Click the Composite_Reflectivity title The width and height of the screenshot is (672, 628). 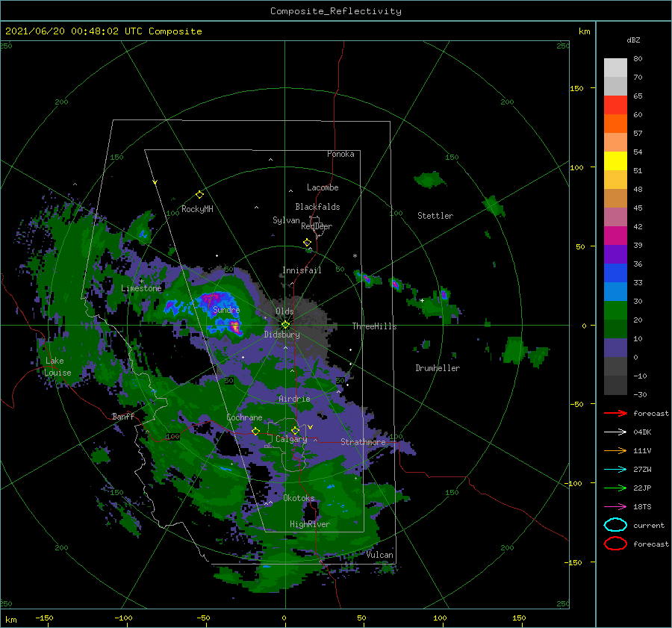(x=336, y=11)
